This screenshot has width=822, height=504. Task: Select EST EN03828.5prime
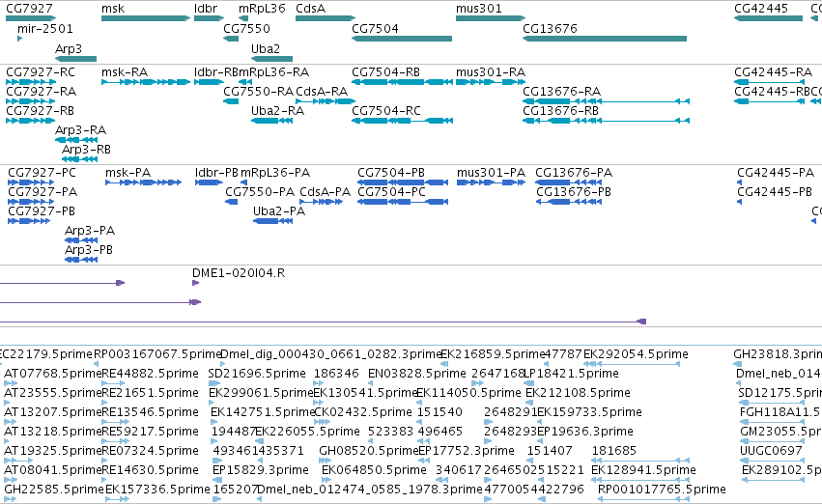tap(416, 374)
